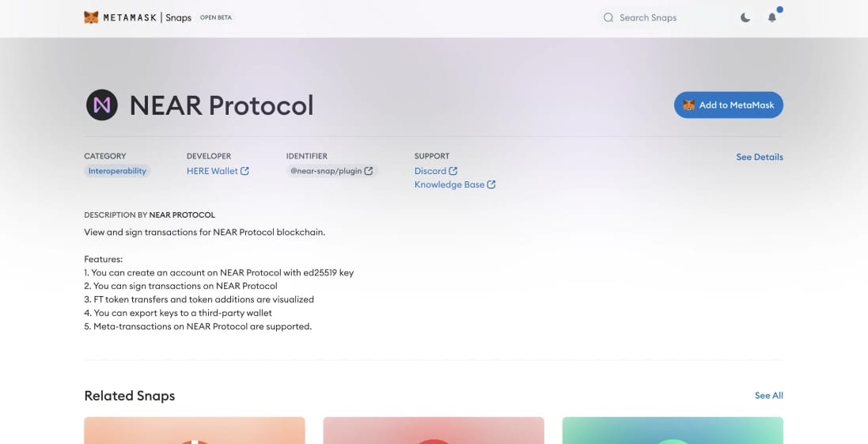Click the NEAR Protocol round logo
This screenshot has width=868, height=444.
102,104
